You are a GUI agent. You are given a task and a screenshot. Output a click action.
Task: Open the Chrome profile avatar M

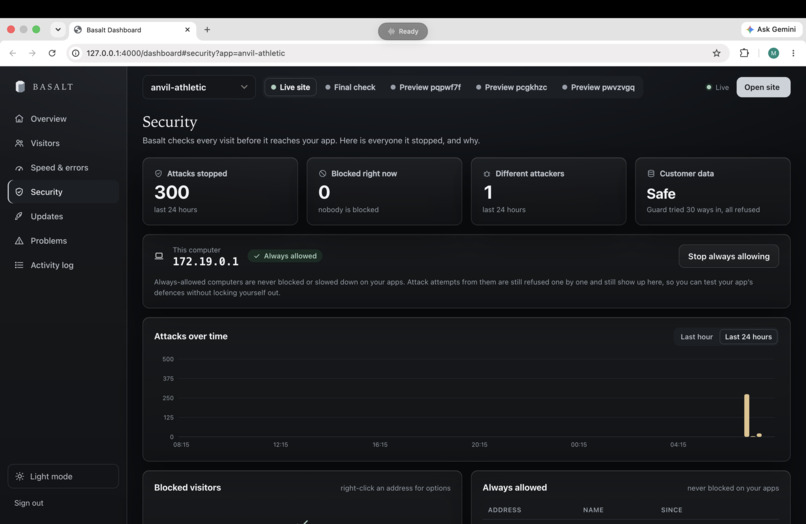(773, 53)
